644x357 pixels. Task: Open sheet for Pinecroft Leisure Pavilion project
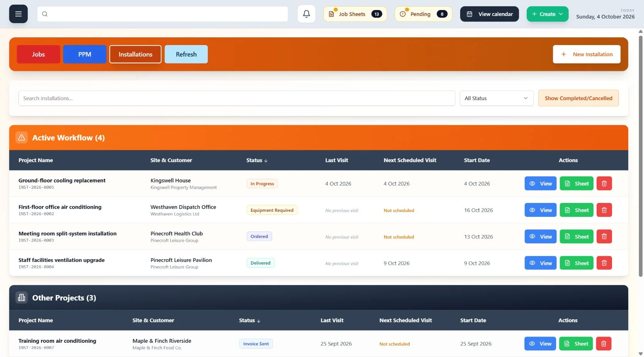(577, 263)
